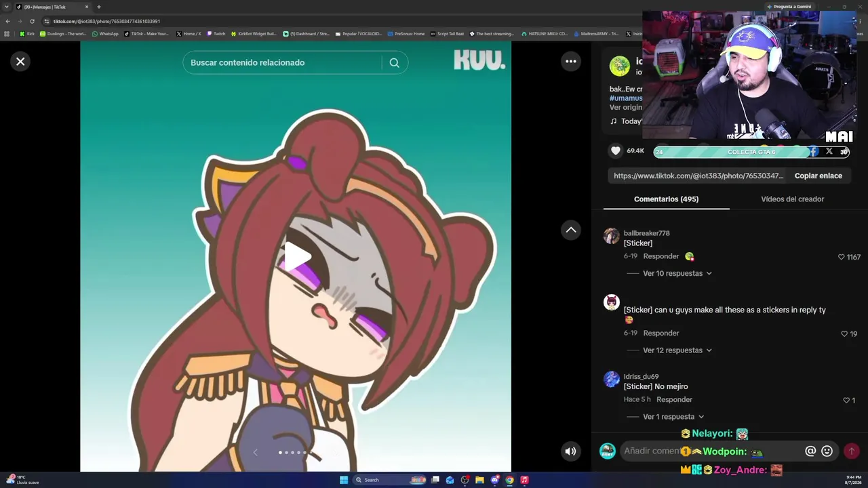The height and width of the screenshot is (488, 868).
Task: Open the Kick bookmark
Action: point(27,34)
